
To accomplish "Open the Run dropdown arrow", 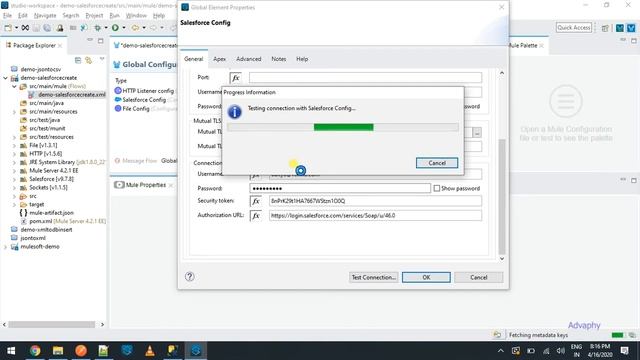I will click(x=124, y=28).
